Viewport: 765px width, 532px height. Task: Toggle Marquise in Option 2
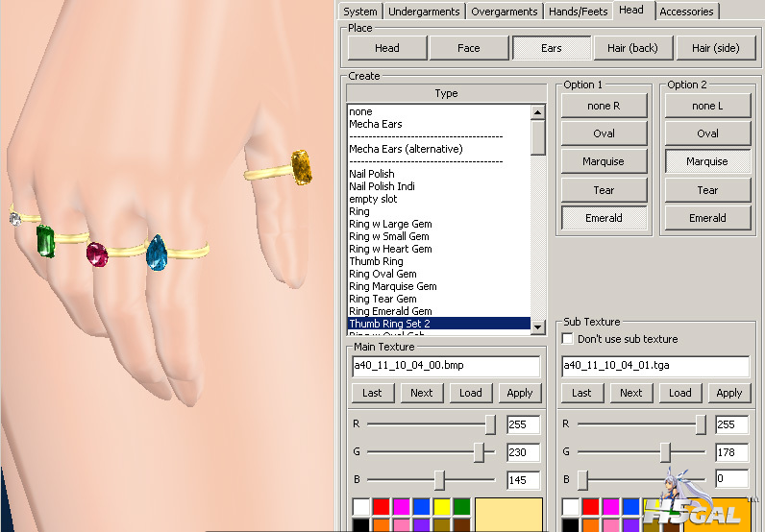[707, 161]
